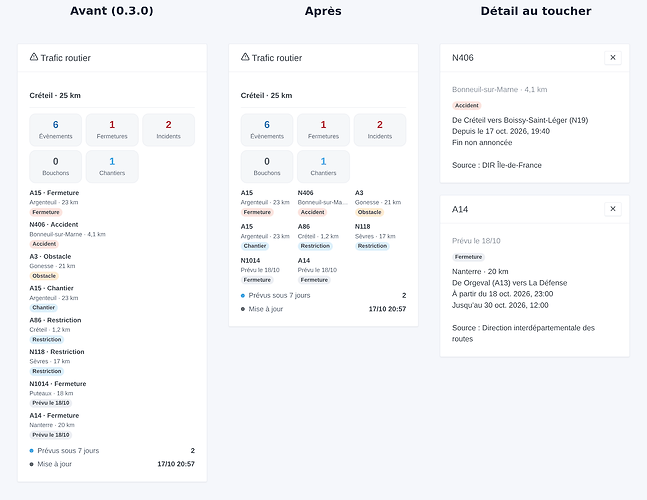Click the A14 title of the detail card
This screenshot has height=500, width=647.
coord(460,209)
